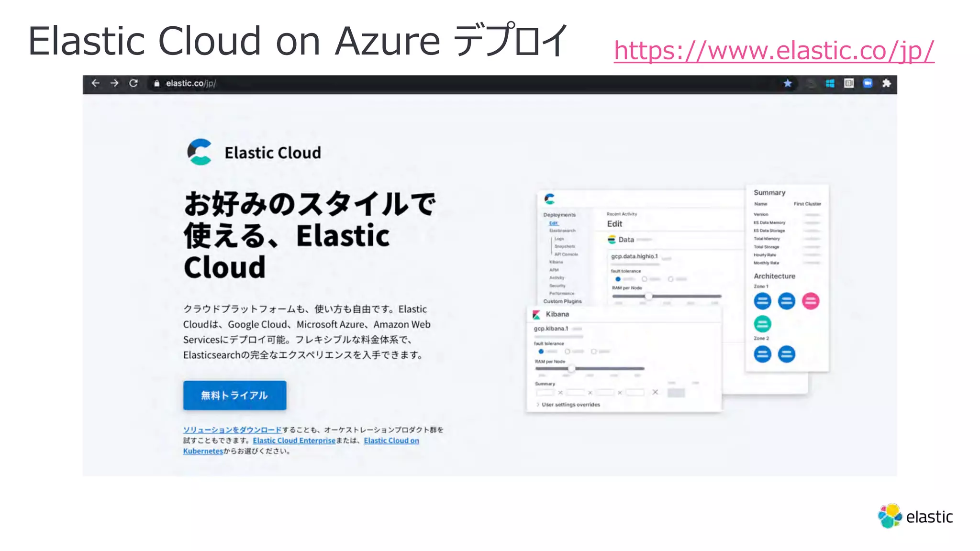
Task: Select the last fault tolerance radio under gcp.kibana.1
Action: click(593, 352)
